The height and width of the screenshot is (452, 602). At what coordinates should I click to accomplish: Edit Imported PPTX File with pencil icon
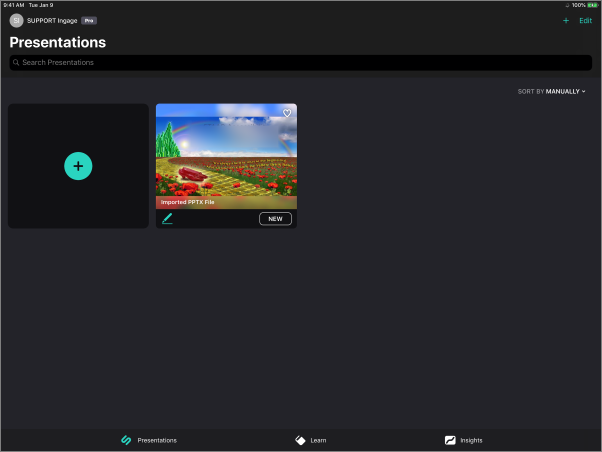[167, 219]
